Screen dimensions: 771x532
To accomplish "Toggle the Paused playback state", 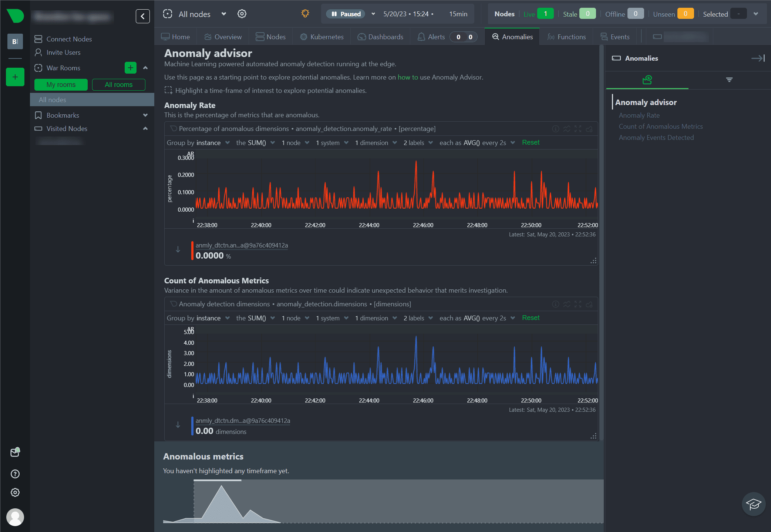I will point(346,14).
